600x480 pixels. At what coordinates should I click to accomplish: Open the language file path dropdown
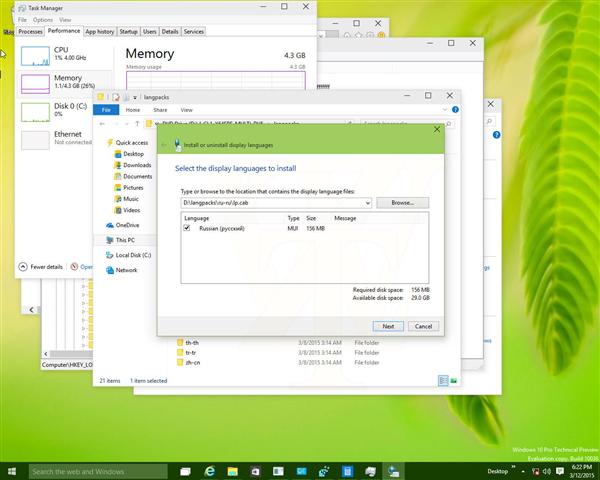[367, 202]
